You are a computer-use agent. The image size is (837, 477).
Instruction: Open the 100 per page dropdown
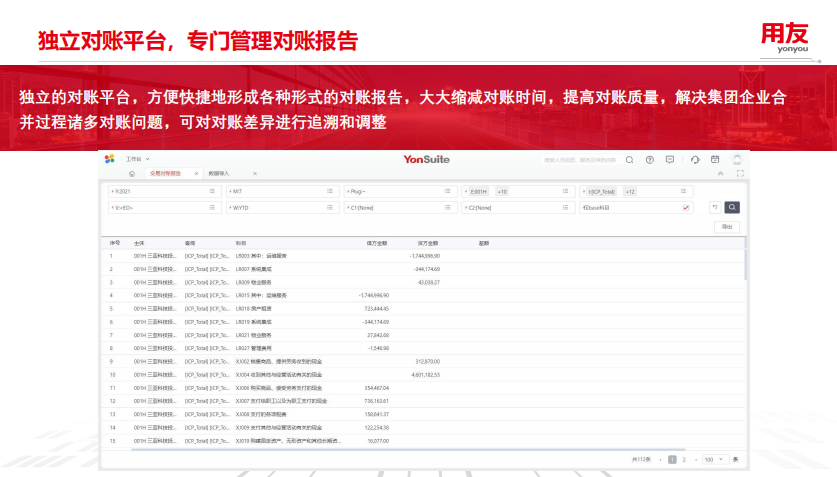(714, 459)
